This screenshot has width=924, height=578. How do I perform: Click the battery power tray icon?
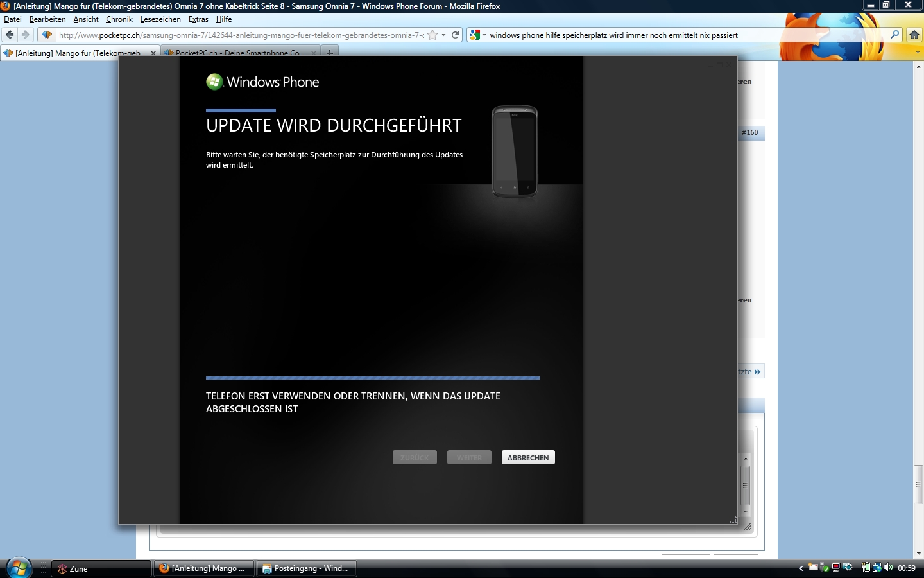(x=866, y=567)
